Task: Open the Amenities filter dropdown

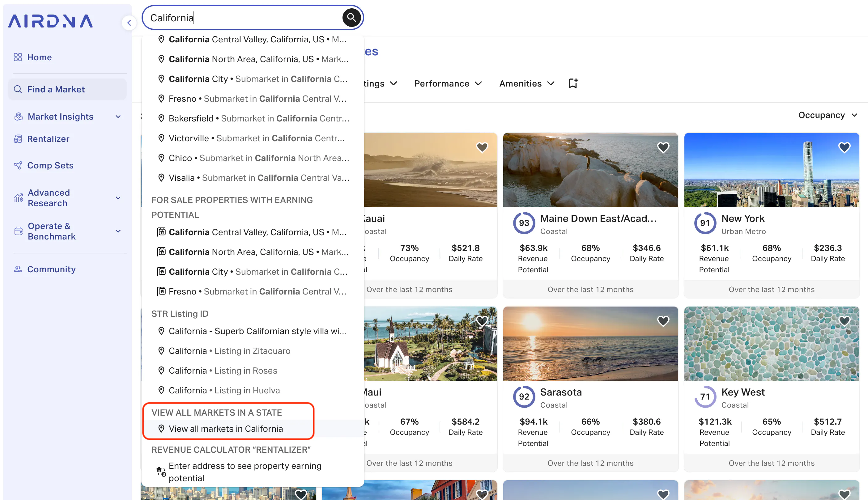Action: point(526,83)
